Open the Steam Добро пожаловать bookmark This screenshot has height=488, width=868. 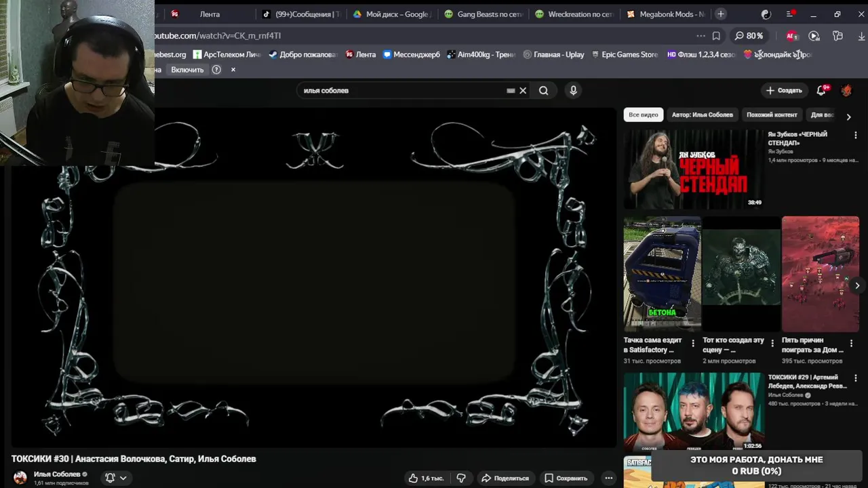303,54
